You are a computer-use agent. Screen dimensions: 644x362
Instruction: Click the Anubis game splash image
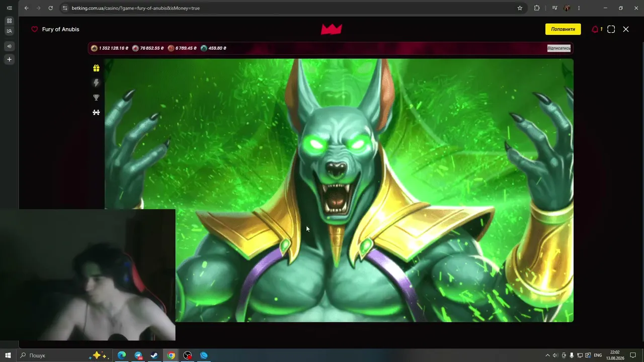pyautogui.click(x=339, y=190)
